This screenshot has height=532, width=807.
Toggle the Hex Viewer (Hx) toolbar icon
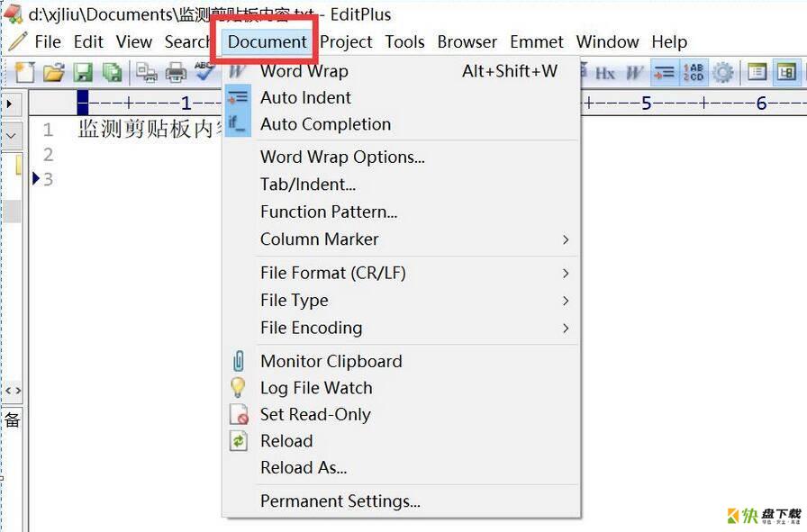605,73
